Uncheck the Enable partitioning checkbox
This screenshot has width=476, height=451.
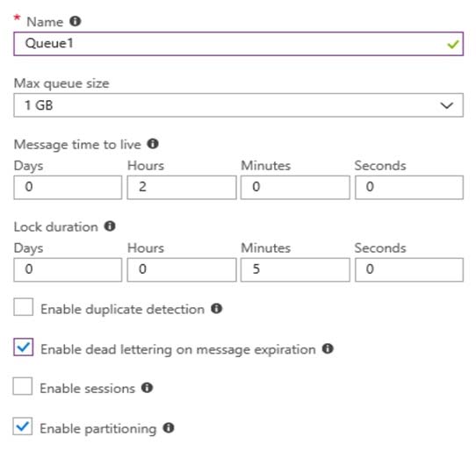(x=23, y=426)
